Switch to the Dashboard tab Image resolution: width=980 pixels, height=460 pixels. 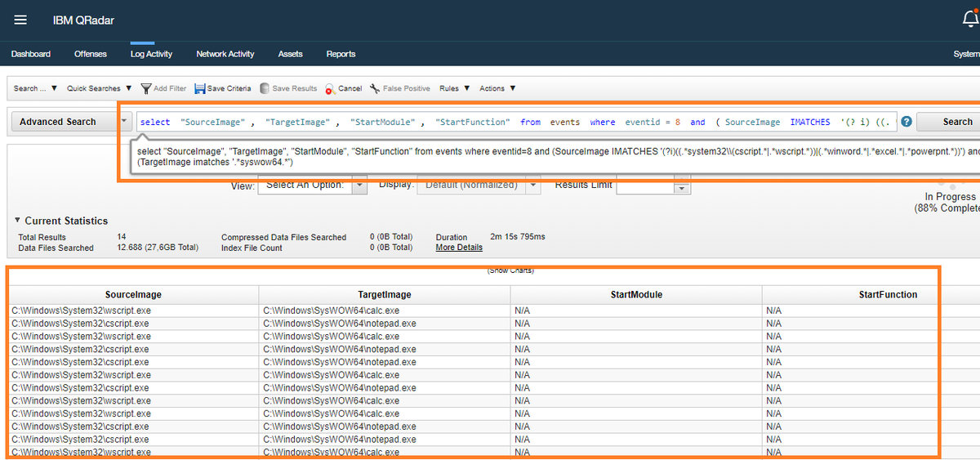(31, 54)
